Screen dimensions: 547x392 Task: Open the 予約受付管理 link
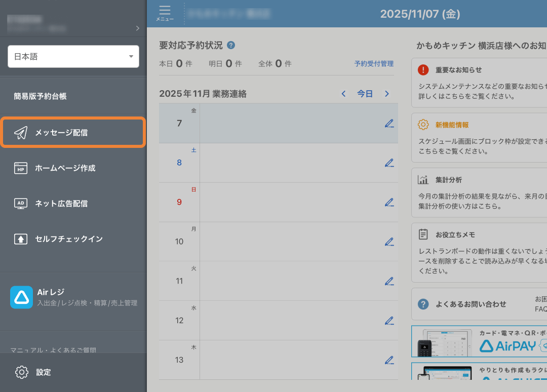(x=374, y=64)
